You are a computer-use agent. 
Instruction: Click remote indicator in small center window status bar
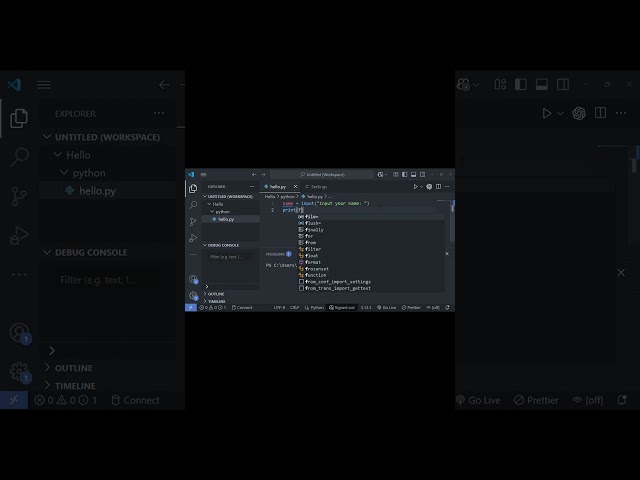point(191,307)
